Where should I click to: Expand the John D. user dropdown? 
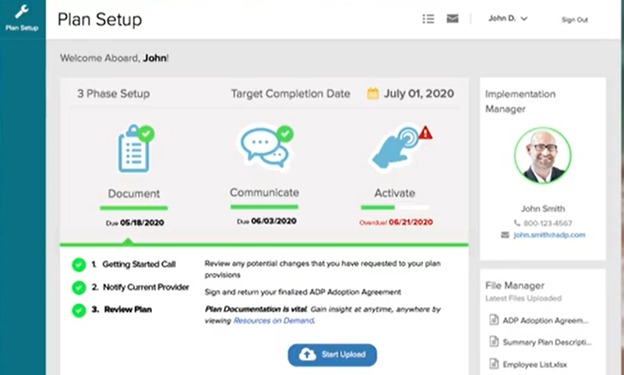508,19
